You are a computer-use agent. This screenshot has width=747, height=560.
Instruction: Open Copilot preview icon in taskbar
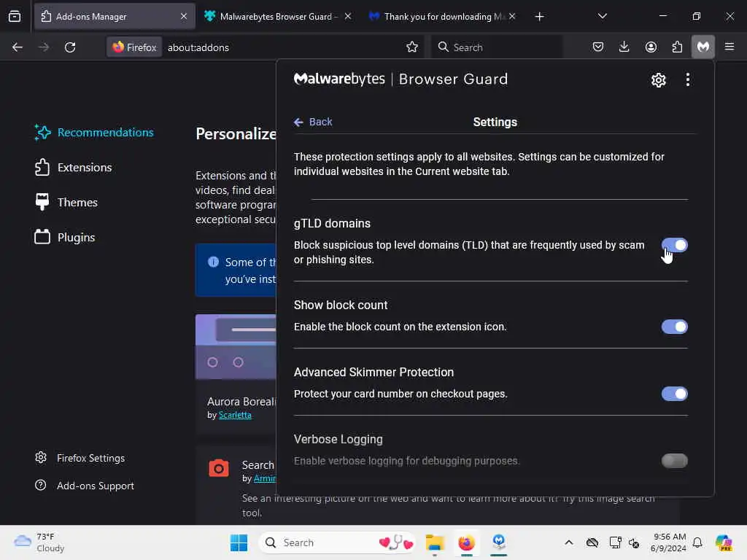pyautogui.click(x=723, y=542)
